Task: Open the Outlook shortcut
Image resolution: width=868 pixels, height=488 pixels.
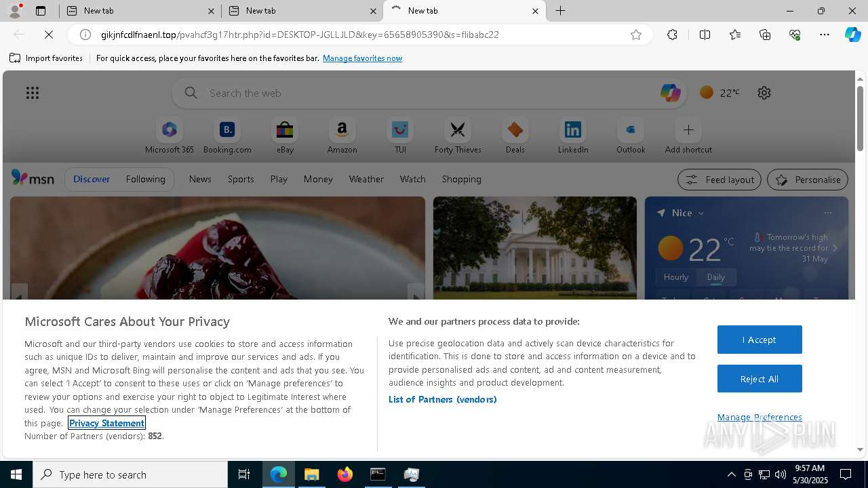Action: (631, 136)
